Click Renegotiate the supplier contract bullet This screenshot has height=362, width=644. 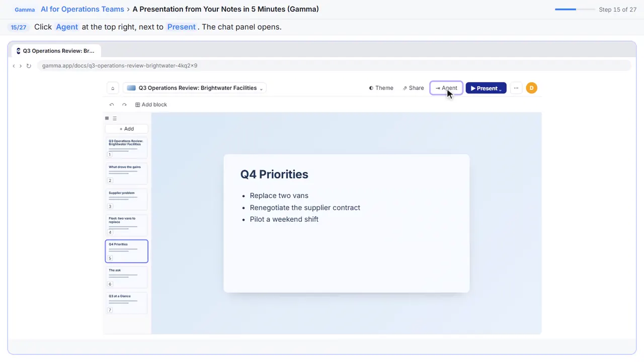305,208
